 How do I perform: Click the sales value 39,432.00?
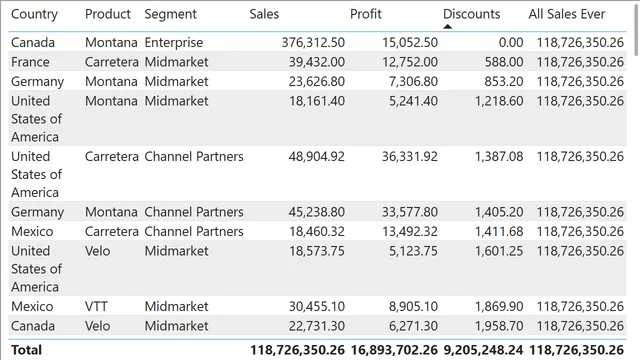point(317,62)
